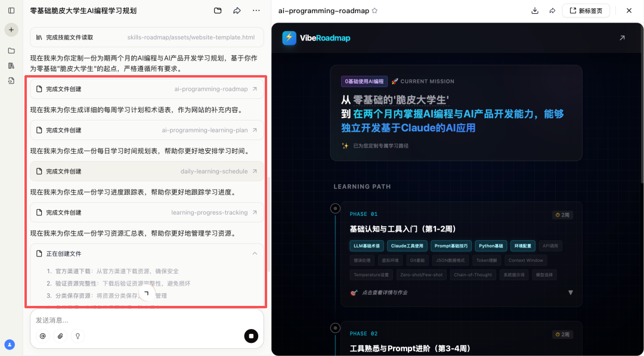Screen dimensions: 644x356
Task: Select the 虚拟环境 tag
Action: tap(390, 261)
